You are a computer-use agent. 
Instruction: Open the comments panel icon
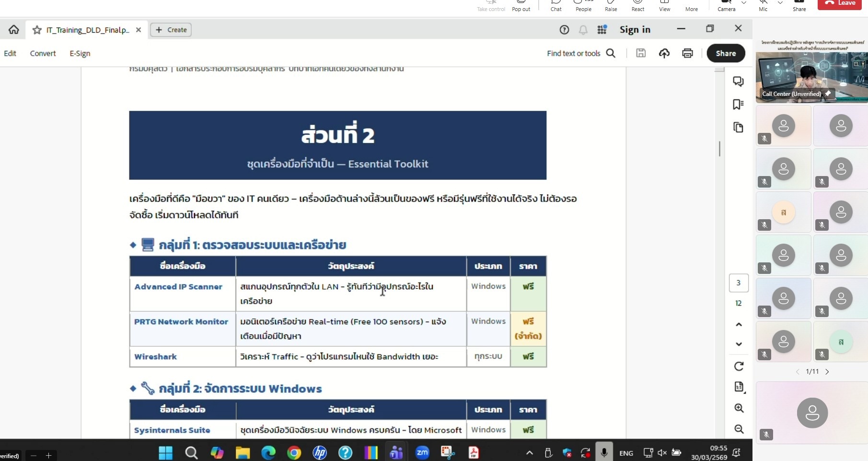[x=738, y=82]
